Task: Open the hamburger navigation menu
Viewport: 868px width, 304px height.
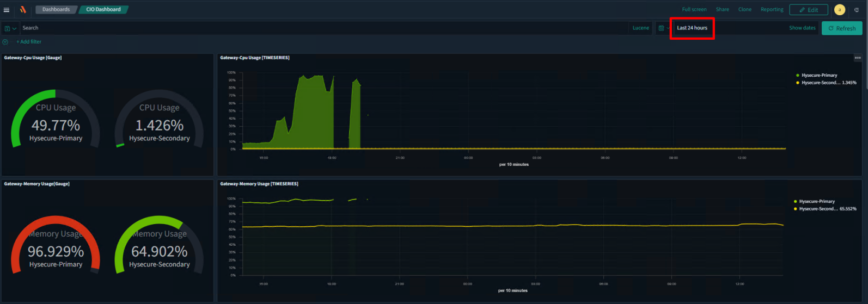Action: pos(7,10)
